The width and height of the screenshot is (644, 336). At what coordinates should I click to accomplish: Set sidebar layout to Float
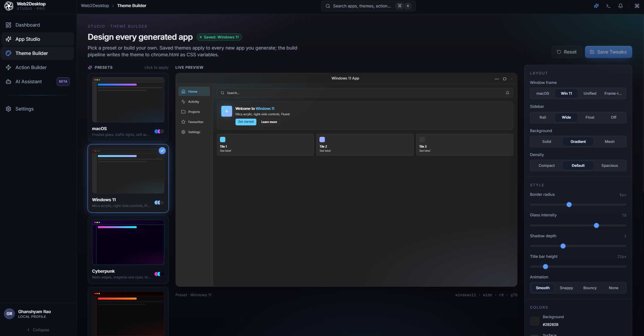tap(590, 117)
